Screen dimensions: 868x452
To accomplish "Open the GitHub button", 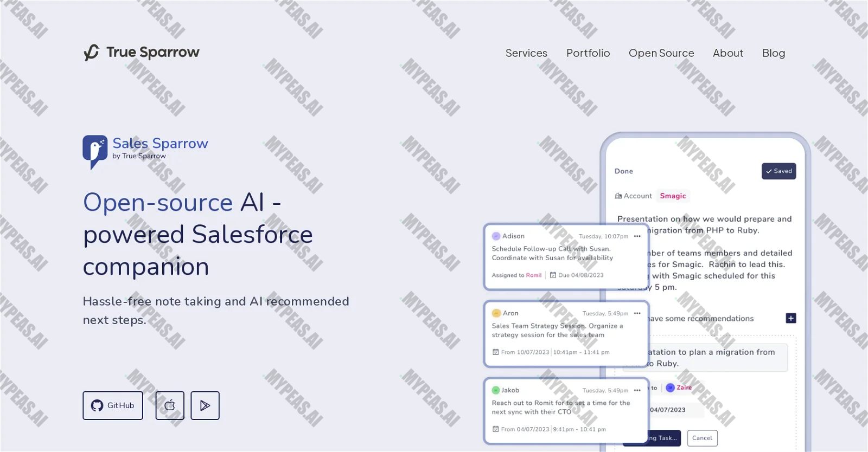I will click(x=113, y=405).
